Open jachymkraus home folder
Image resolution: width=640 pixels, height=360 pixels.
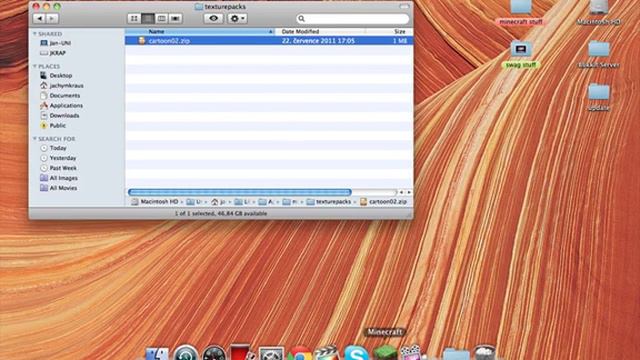pyautogui.click(x=62, y=86)
